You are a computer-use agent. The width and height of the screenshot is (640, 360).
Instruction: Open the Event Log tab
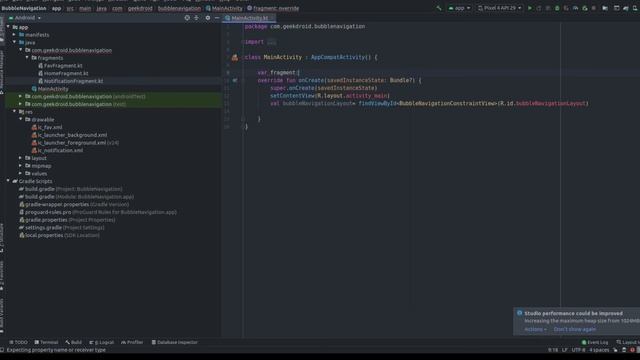(595, 342)
